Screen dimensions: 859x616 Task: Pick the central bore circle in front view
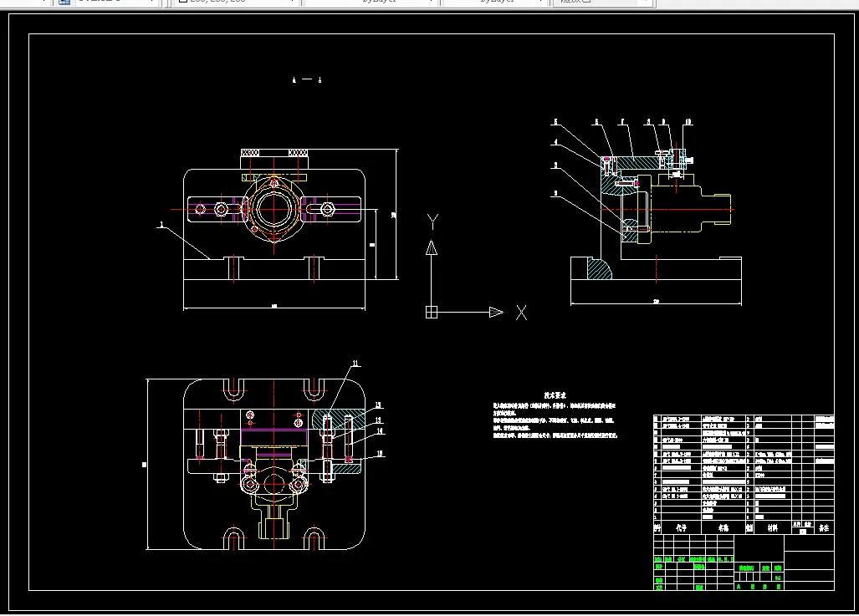pyautogui.click(x=274, y=209)
